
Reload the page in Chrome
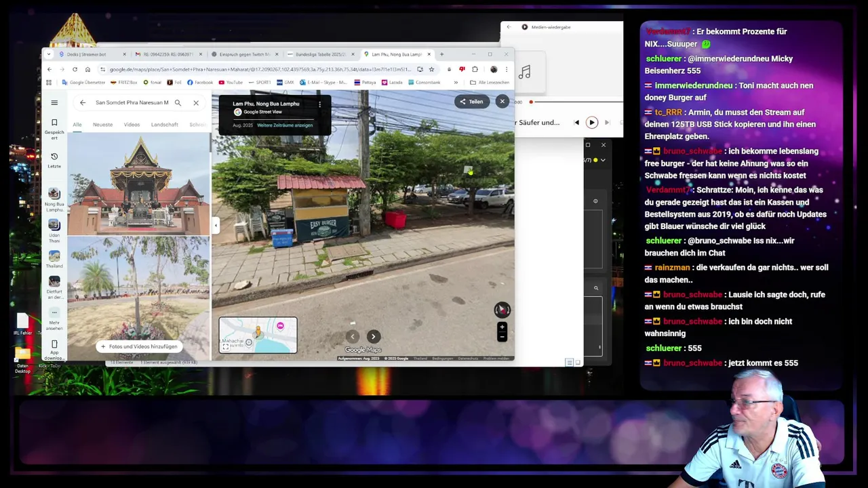coord(75,69)
